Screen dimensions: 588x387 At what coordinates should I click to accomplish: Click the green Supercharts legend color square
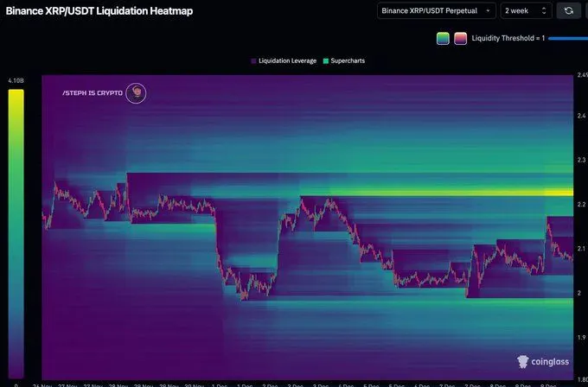(324, 61)
